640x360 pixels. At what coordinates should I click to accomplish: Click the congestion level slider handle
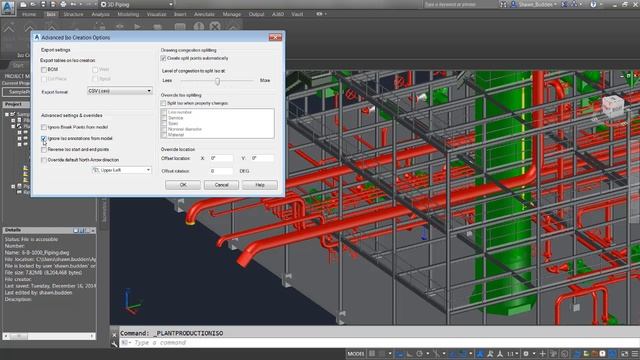pyautogui.click(x=218, y=81)
